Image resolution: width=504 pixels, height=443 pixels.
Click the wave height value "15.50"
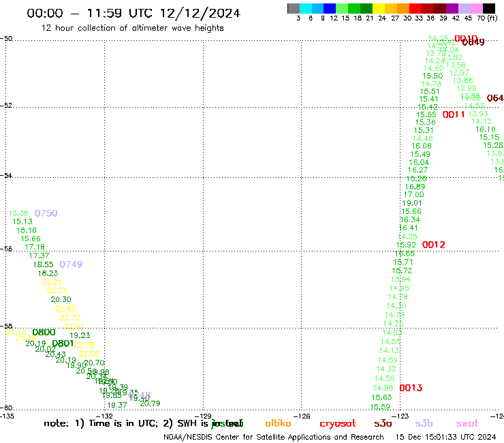[432, 76]
